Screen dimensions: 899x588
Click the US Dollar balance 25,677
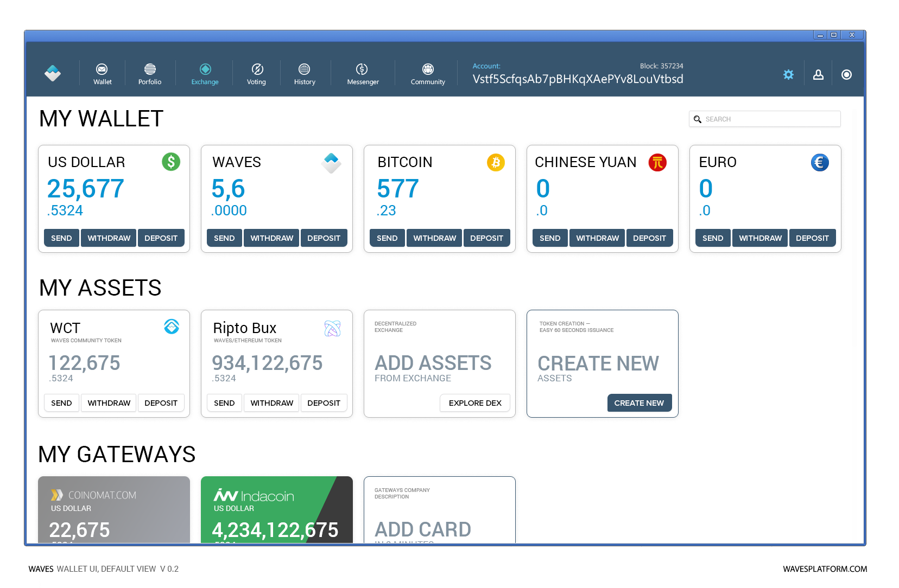86,189
